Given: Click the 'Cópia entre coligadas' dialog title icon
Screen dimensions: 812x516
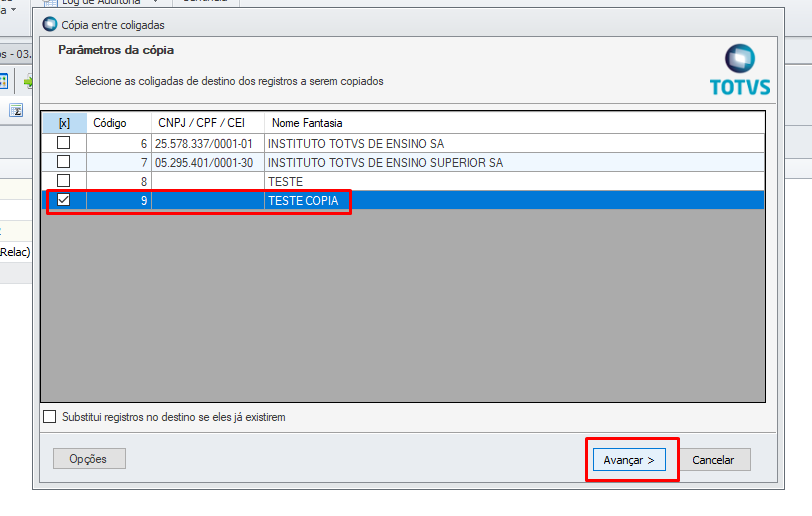Looking at the screenshot, I should coord(50,24).
